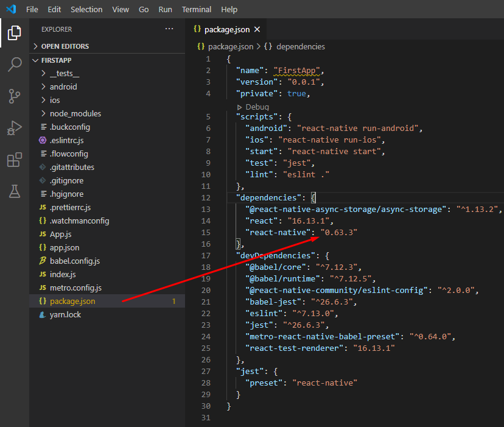Open the .flowconfig file
504x427 pixels.
[x=107, y=154]
